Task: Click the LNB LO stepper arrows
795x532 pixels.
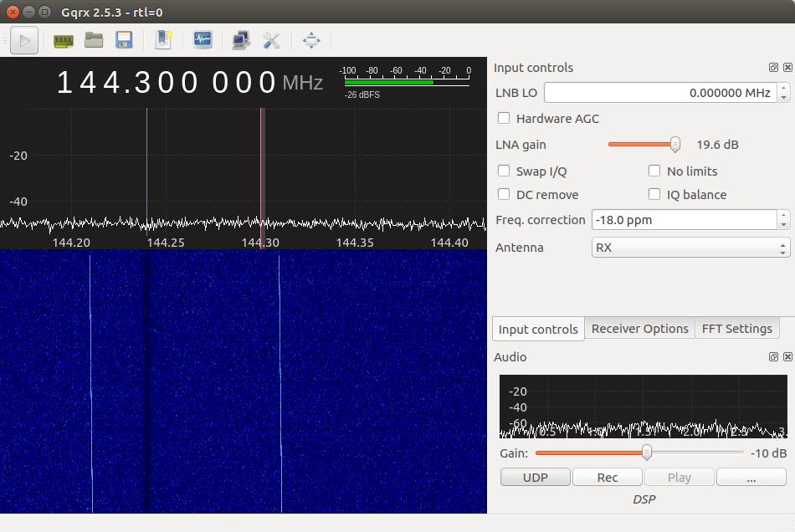Action: [x=784, y=93]
